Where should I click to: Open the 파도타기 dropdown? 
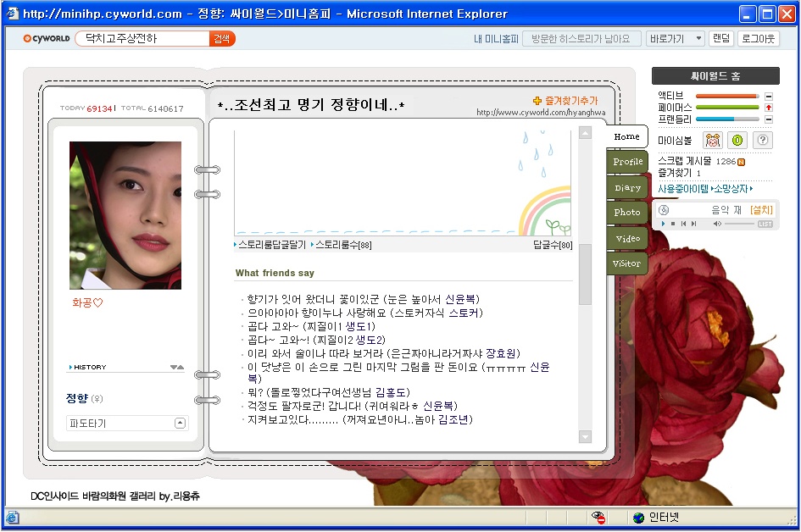coord(180,424)
